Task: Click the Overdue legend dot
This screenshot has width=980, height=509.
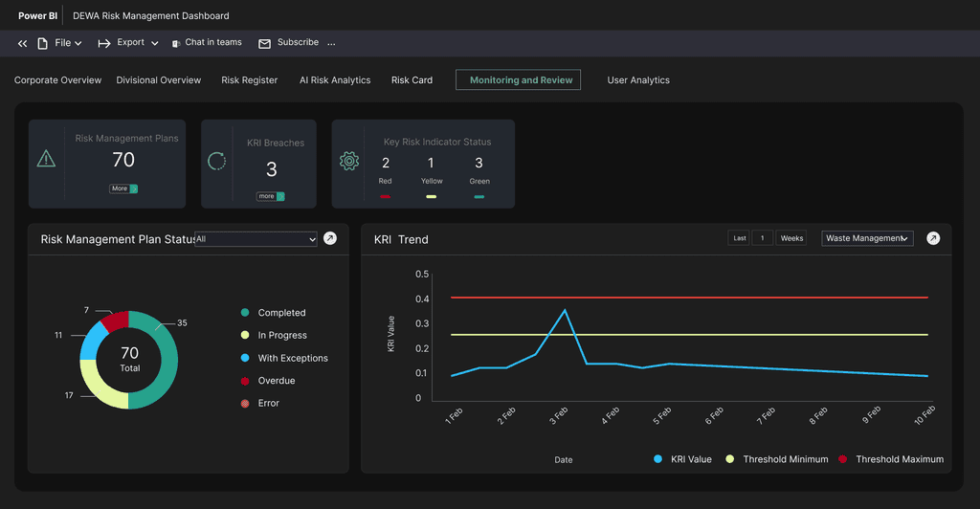Action: coord(245,381)
